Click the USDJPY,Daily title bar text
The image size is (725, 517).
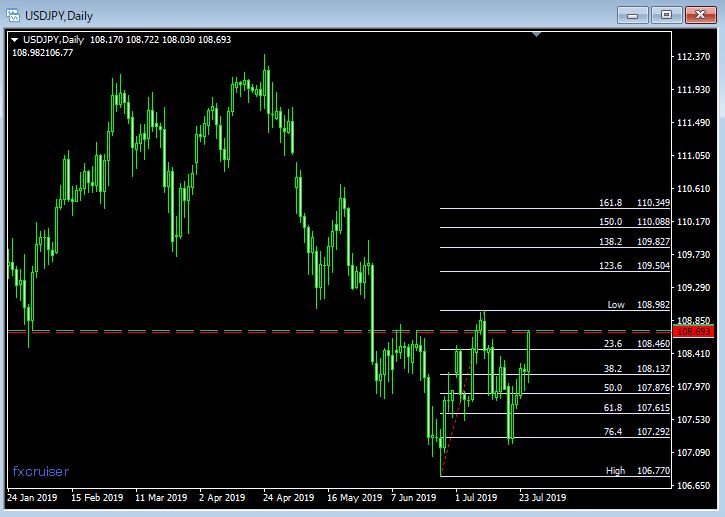pos(59,16)
